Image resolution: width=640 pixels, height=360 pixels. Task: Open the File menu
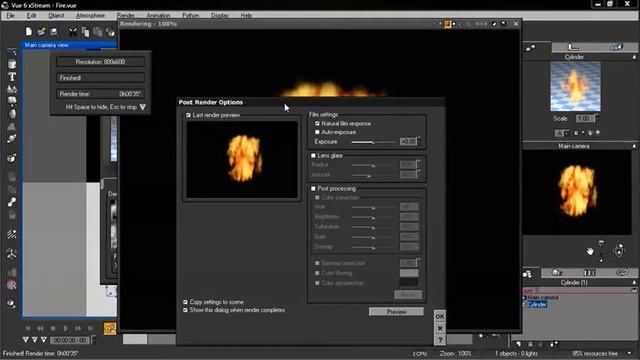[x=11, y=16]
